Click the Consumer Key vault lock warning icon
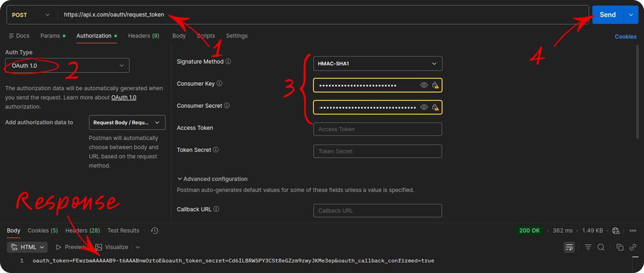The width and height of the screenshot is (644, 273). (x=435, y=85)
